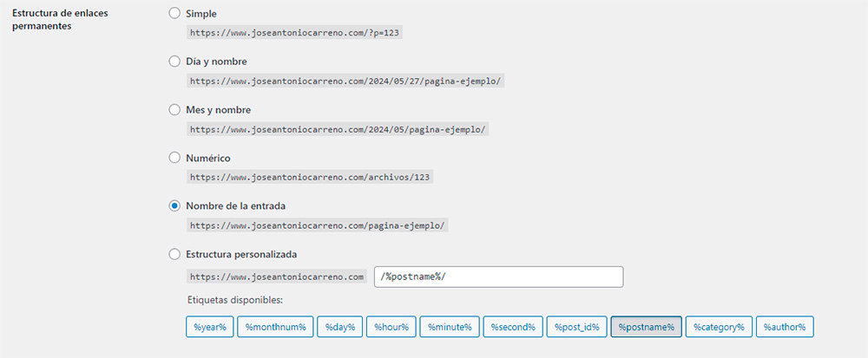Pick the Numérico permalink option
Screen dimensions: 868x358
tap(174, 158)
